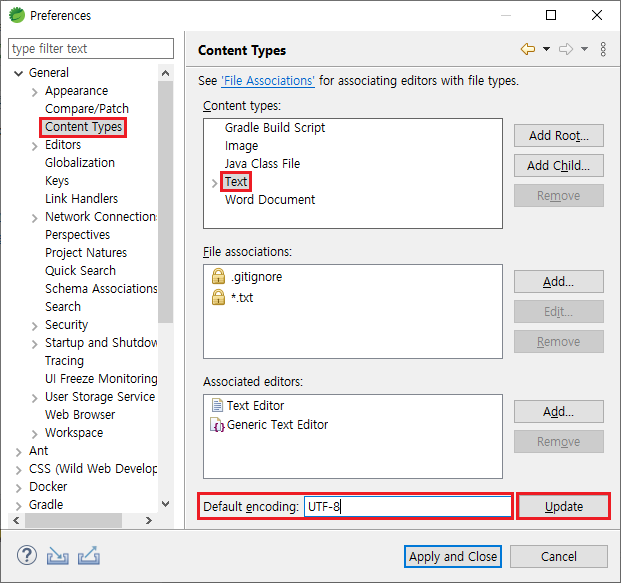
Task: Click the export preferences icon
Action: click(89, 555)
